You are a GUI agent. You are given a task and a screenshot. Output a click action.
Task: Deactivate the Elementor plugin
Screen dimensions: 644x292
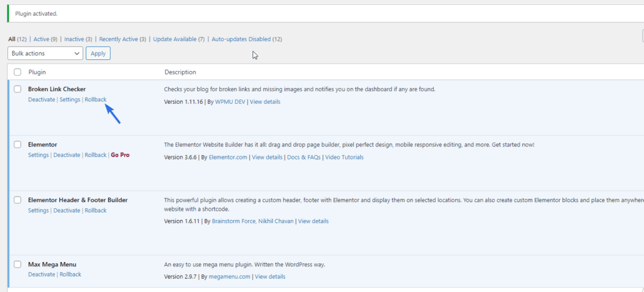coord(66,155)
